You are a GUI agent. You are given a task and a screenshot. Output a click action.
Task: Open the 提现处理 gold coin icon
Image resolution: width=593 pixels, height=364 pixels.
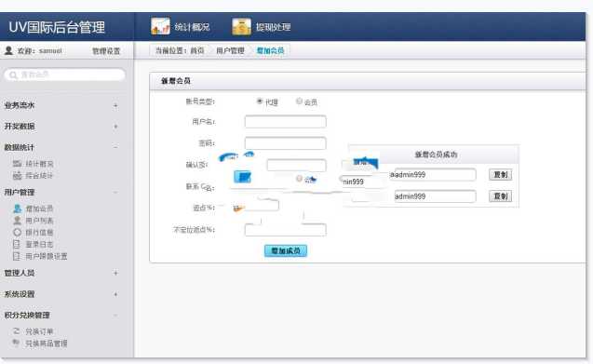coord(241,26)
